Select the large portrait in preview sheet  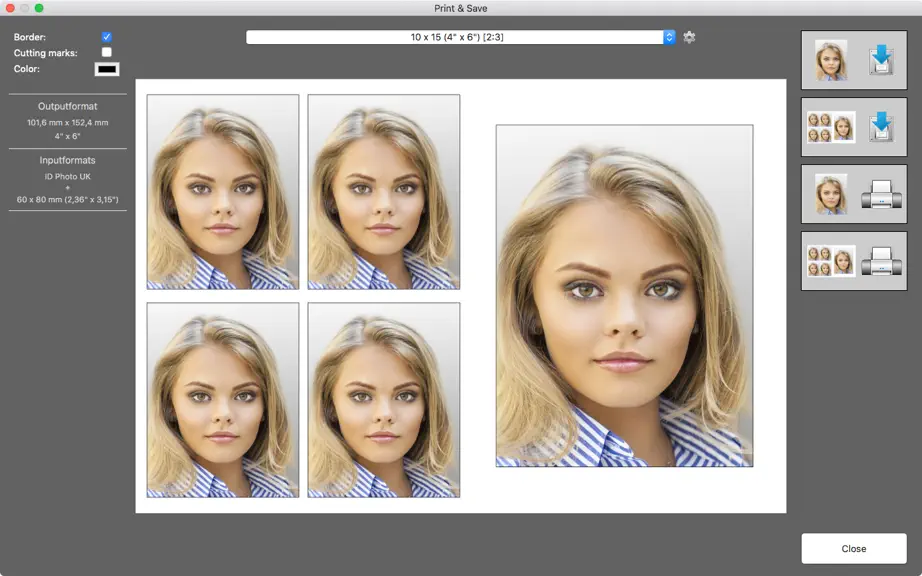click(624, 296)
